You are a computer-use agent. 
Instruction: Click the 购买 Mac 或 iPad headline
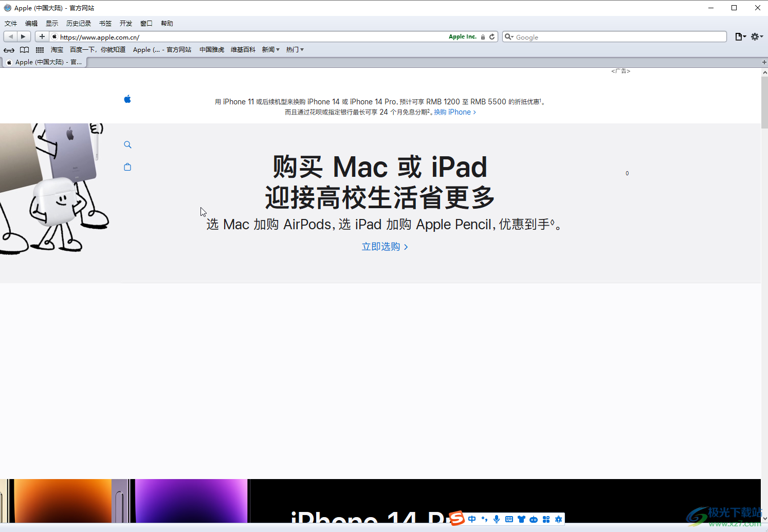pos(380,167)
